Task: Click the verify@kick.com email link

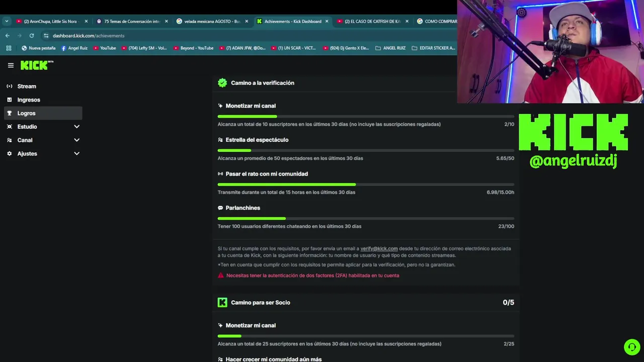Action: (379, 248)
